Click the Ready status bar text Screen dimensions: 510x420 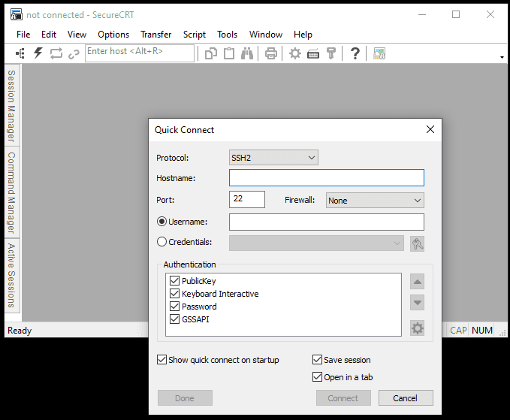[x=20, y=331]
